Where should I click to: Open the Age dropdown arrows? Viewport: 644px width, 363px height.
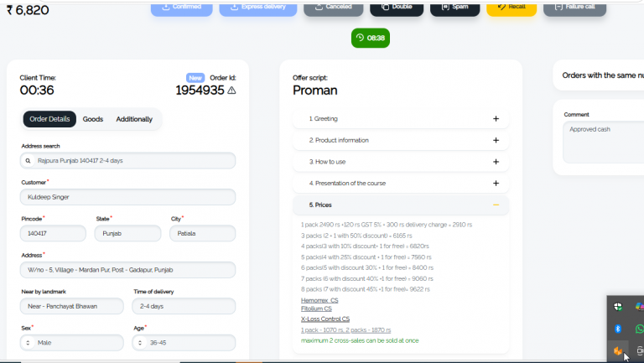pyautogui.click(x=140, y=343)
